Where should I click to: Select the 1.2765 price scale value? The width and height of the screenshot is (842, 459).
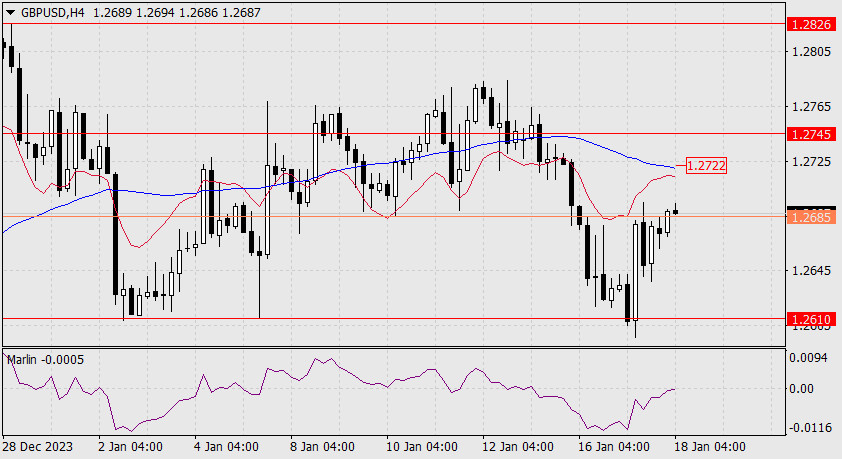coord(811,107)
